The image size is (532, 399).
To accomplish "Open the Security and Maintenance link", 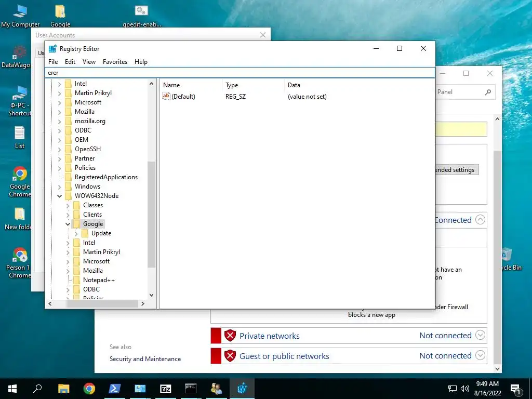I will [x=145, y=359].
